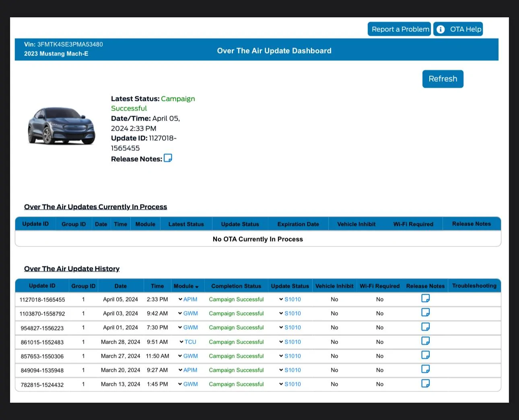Open release notes for update 954827-1556223 row
This screenshot has height=420, width=519.
point(425,327)
